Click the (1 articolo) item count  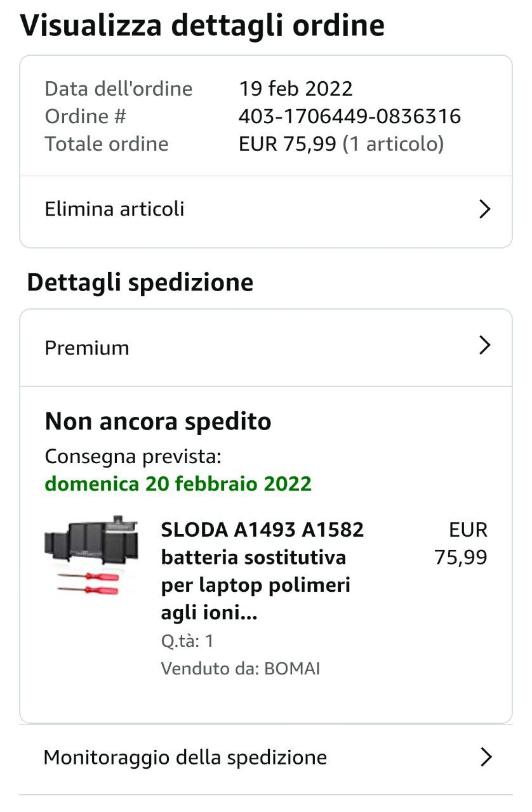[393, 144]
